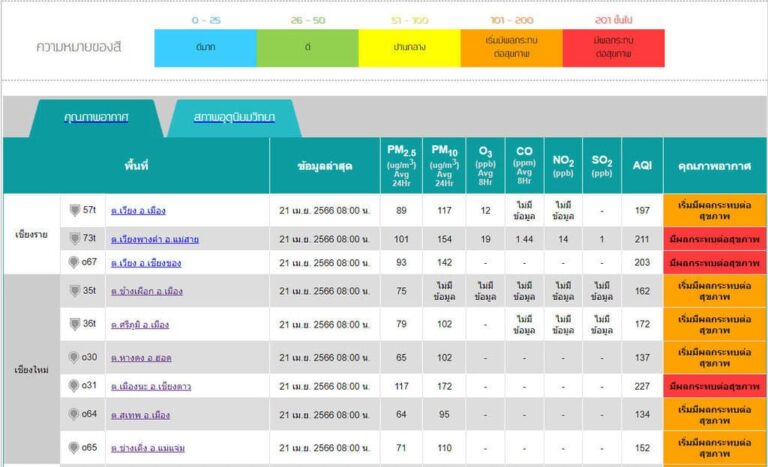This screenshot has width=768, height=467.
Task: Click the station marker icon for 35t
Action: 74,291
